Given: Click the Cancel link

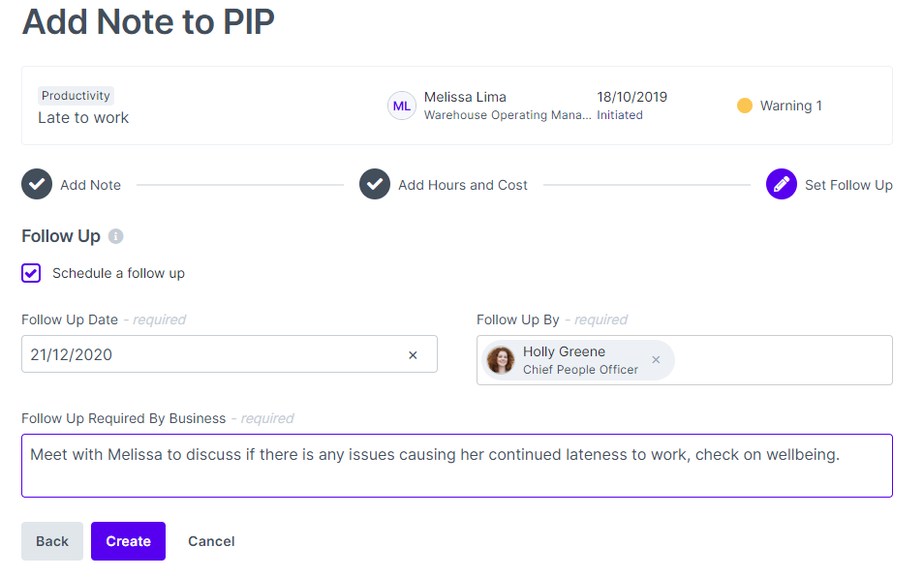Looking at the screenshot, I should click(x=211, y=541).
